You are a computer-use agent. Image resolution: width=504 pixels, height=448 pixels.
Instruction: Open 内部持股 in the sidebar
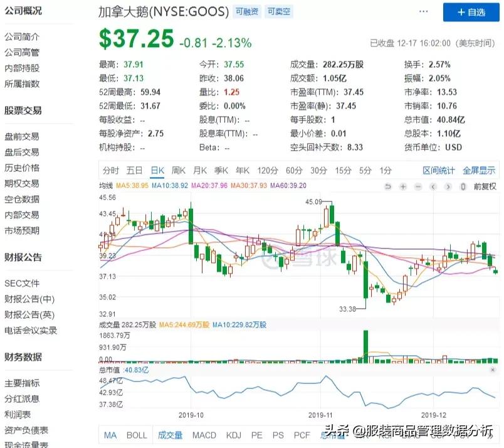pyautogui.click(x=22, y=68)
